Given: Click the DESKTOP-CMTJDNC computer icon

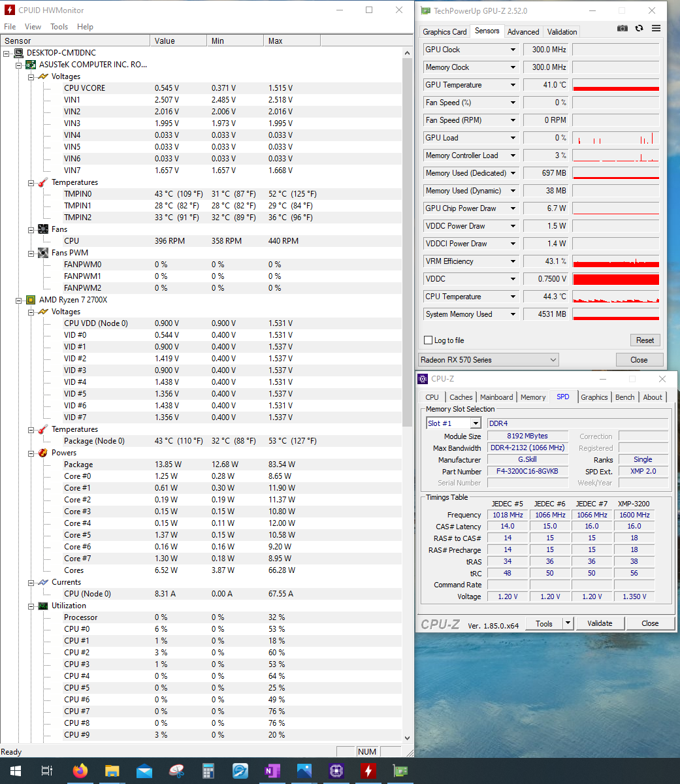Looking at the screenshot, I should click(19, 53).
